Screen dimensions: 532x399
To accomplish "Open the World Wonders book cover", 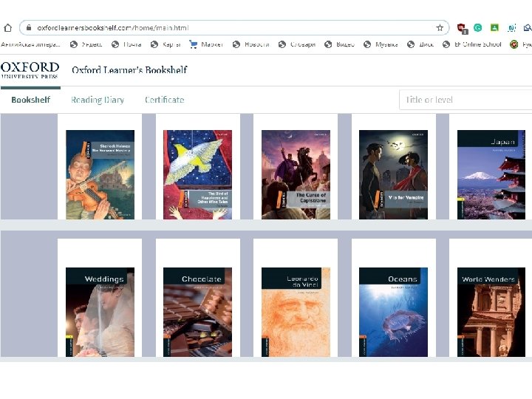I will 491,312.
